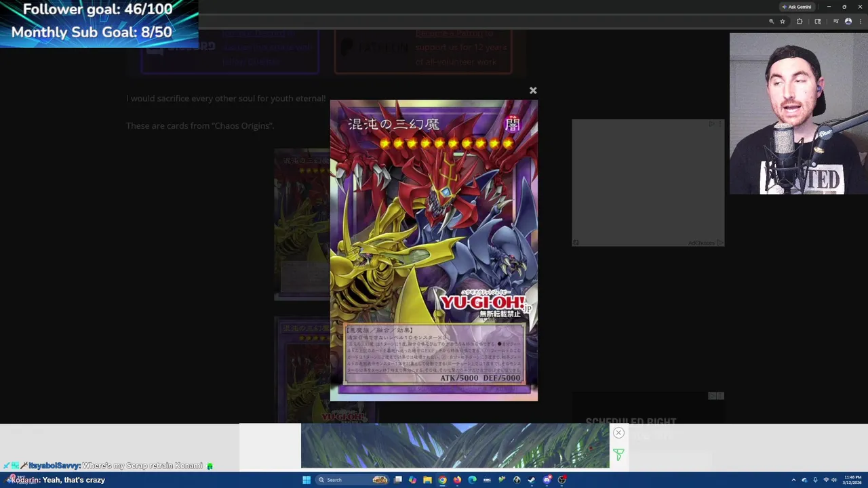Screen dimensions: 868x488
Task: Bookmark this page with star icon
Action: click(x=783, y=21)
